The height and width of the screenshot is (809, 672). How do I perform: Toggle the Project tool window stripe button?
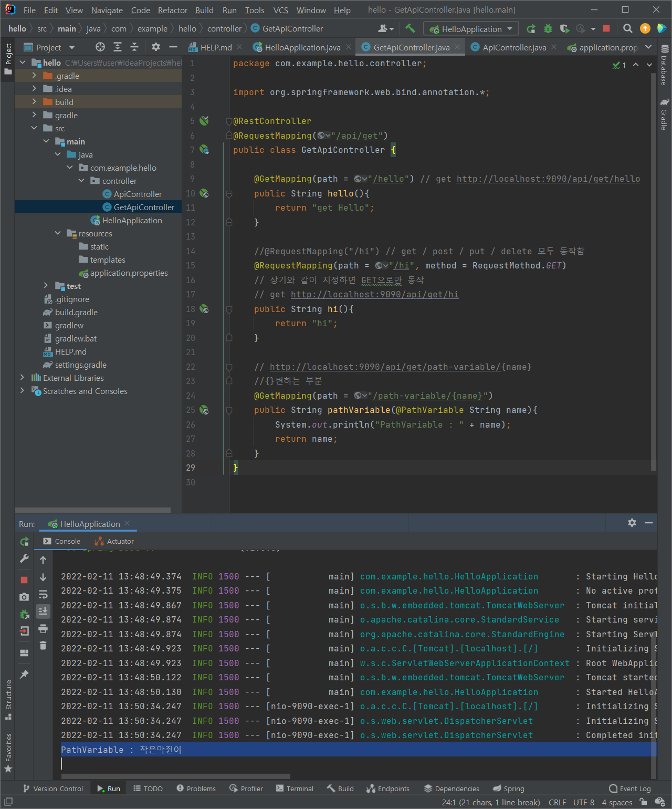point(8,59)
